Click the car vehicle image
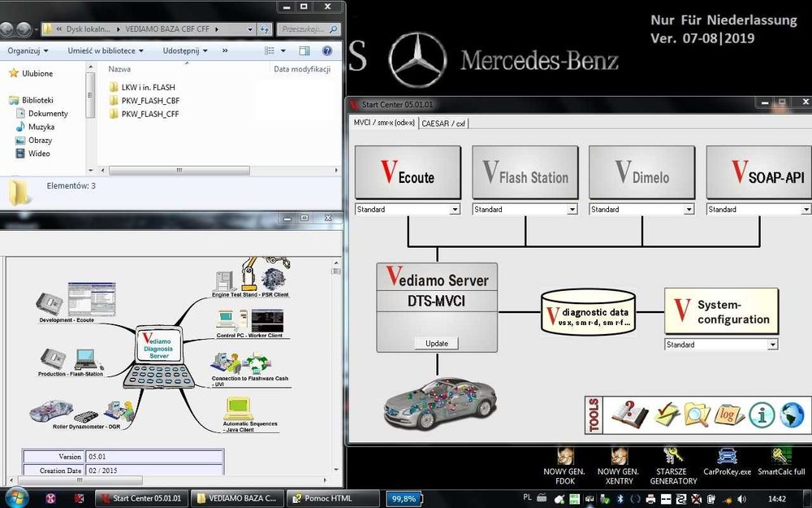 (439, 403)
